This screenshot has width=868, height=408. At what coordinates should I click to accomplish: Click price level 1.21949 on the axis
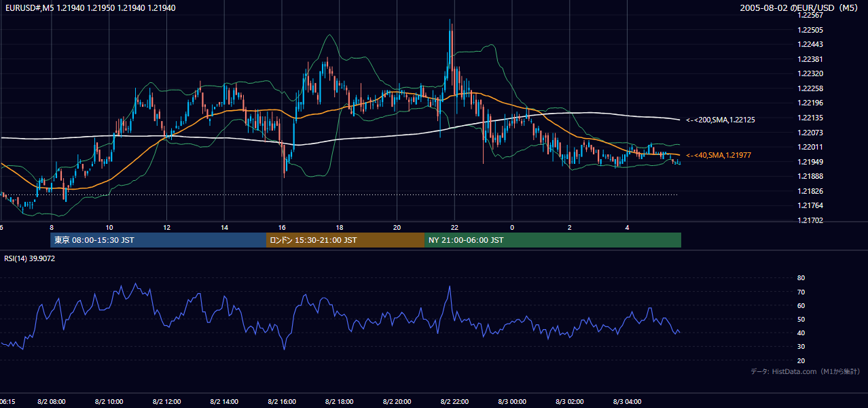point(810,162)
